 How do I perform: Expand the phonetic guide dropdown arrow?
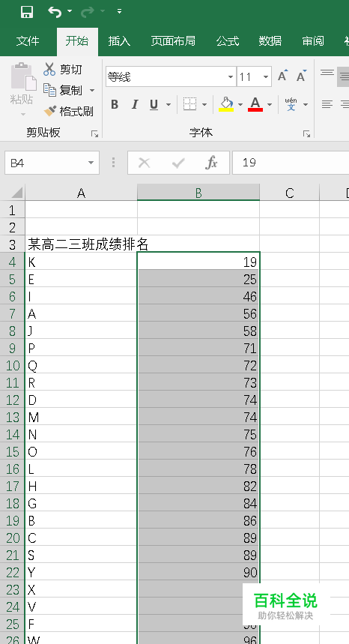[306, 105]
